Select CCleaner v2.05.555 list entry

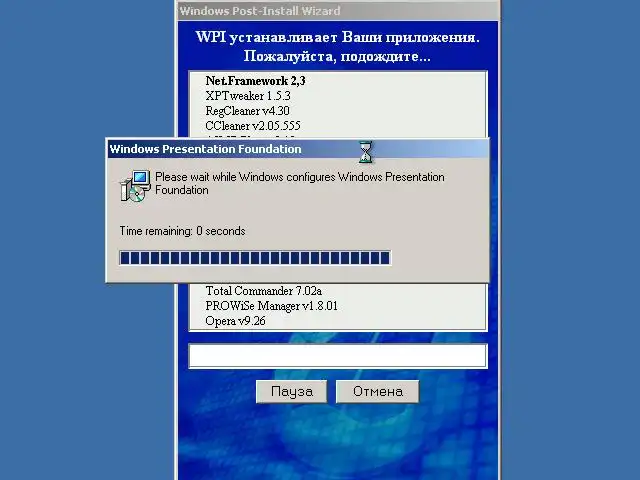coord(253,126)
